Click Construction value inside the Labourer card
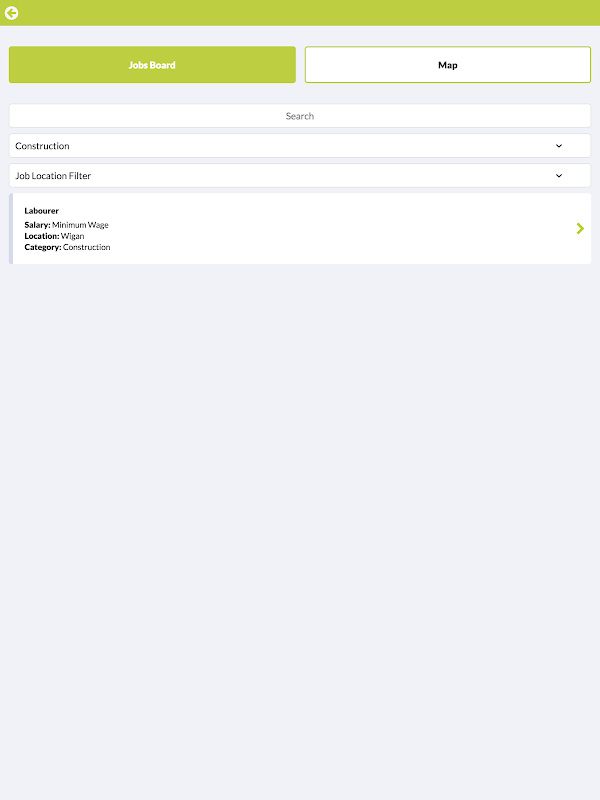The height and width of the screenshot is (800, 600). coord(87,247)
